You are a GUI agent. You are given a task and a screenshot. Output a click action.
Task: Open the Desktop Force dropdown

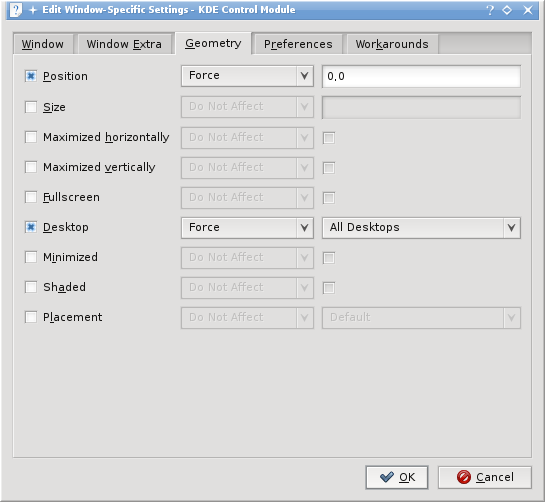[247, 228]
